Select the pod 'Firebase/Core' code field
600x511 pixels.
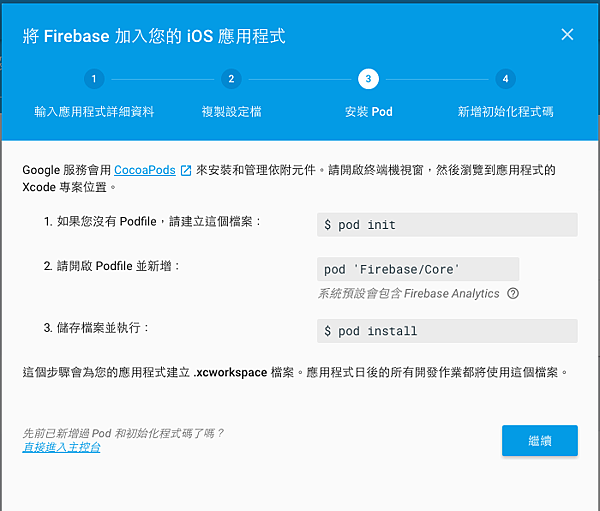coord(417,270)
